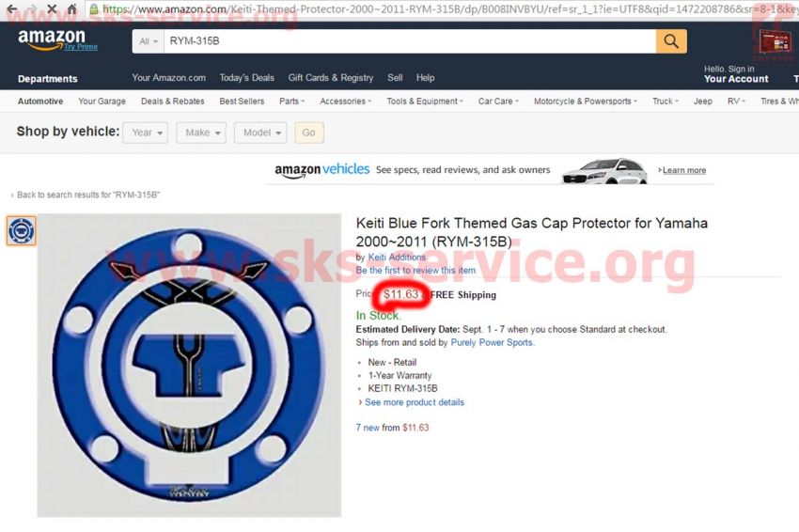Click See more product details link
Viewport: 799px width, 532px height.
click(415, 402)
